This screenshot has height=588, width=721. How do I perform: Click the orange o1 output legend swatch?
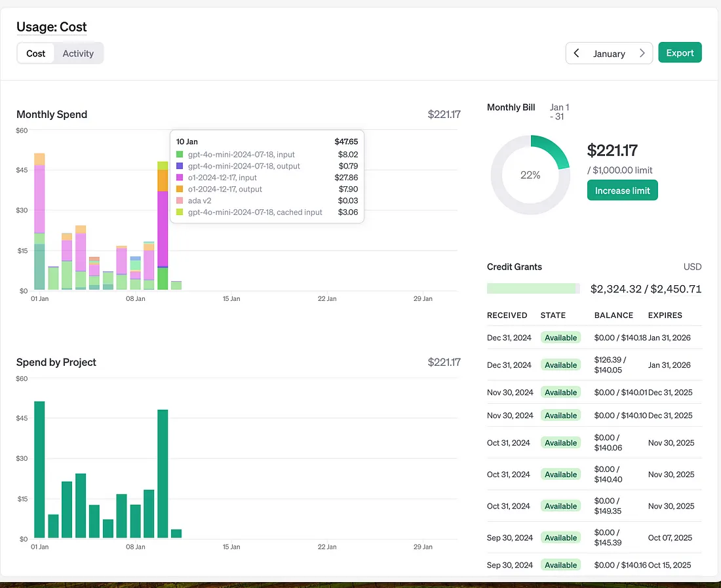(x=180, y=189)
